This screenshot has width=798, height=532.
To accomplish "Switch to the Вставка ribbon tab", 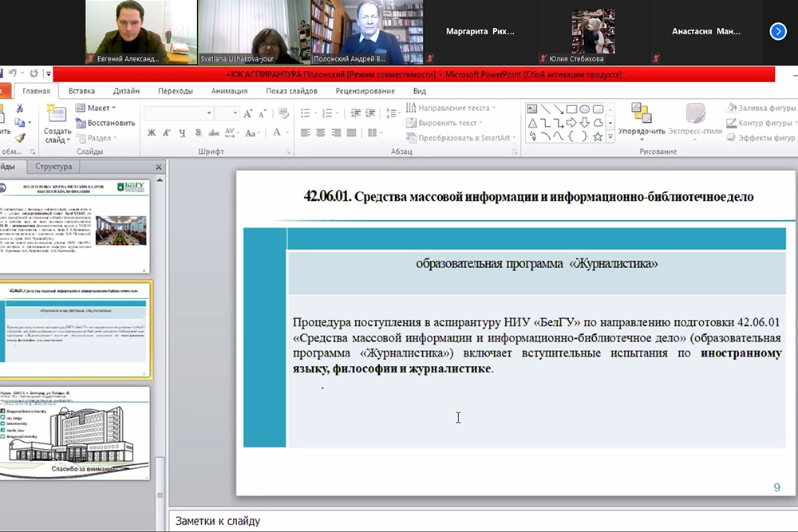I will (x=81, y=91).
